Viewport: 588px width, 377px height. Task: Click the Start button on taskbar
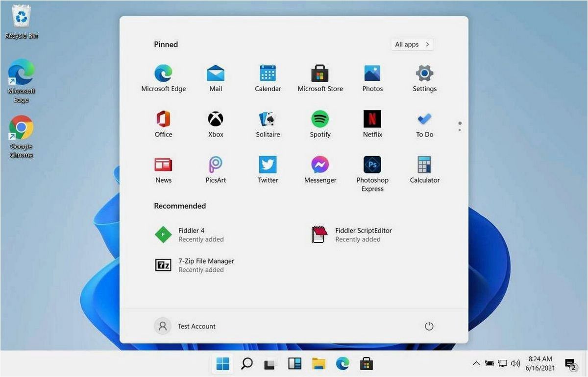pyautogui.click(x=222, y=363)
